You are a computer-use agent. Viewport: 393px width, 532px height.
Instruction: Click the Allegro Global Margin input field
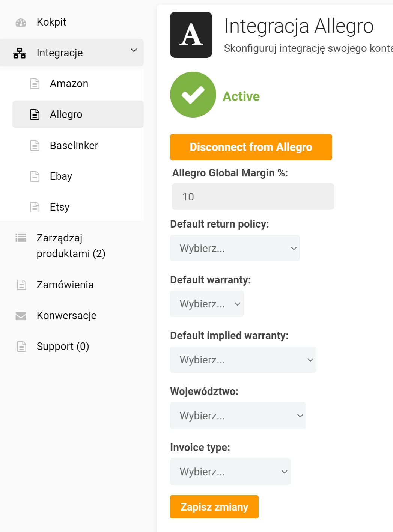click(x=253, y=197)
